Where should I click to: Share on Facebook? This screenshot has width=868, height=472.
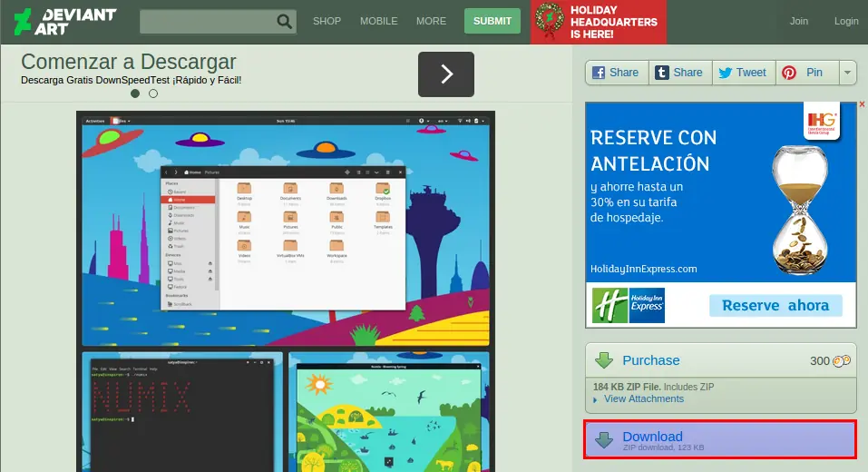(617, 73)
